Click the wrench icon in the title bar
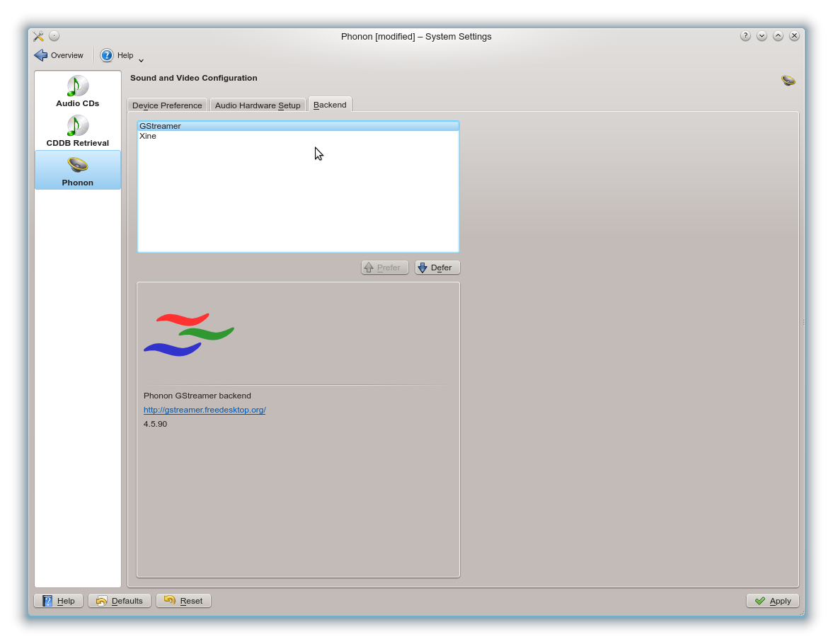 (x=38, y=36)
